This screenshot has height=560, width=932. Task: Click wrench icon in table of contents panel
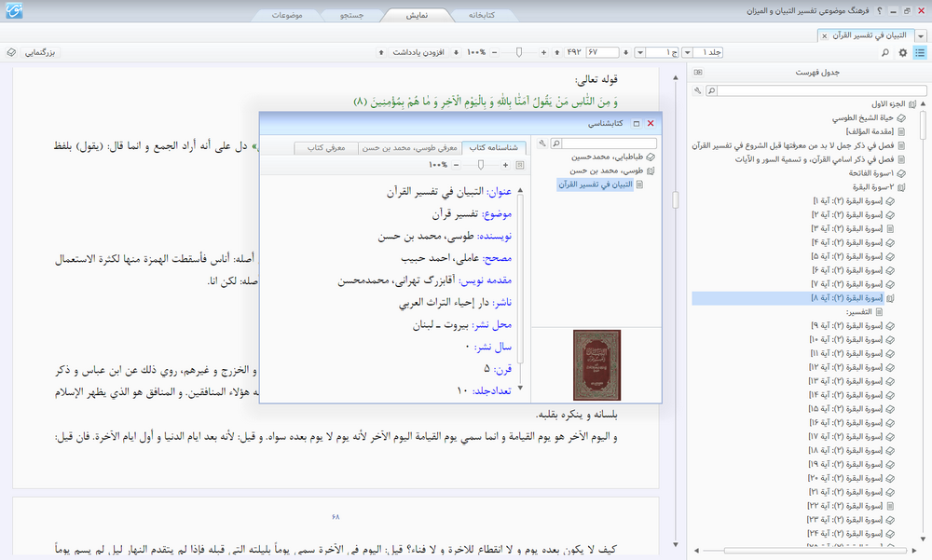point(697,91)
